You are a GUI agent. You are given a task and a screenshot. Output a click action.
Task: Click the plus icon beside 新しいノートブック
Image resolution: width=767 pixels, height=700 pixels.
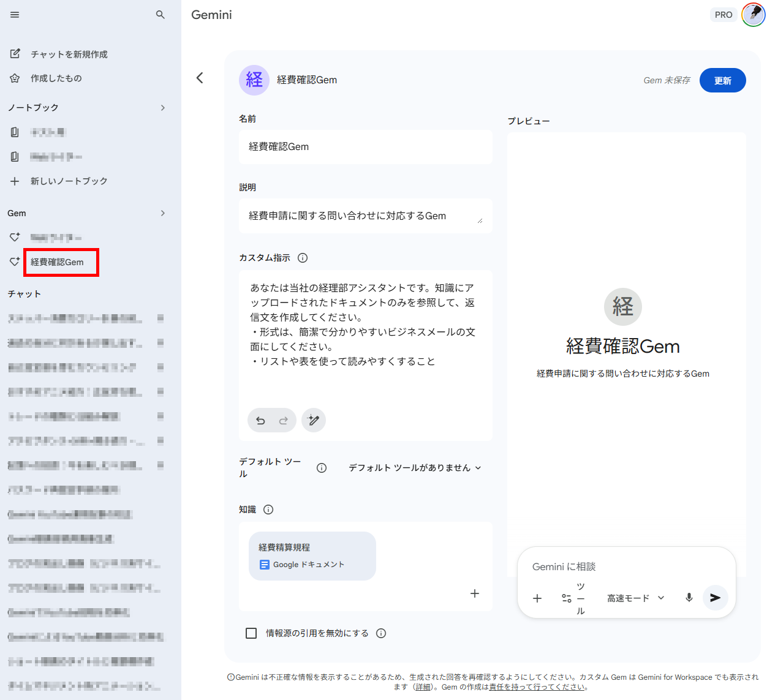[x=15, y=181]
